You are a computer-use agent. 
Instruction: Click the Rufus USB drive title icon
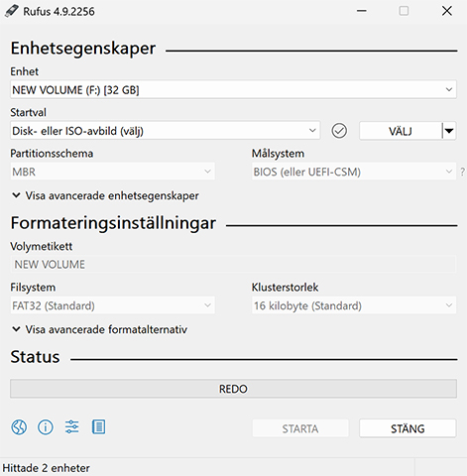click(11, 11)
